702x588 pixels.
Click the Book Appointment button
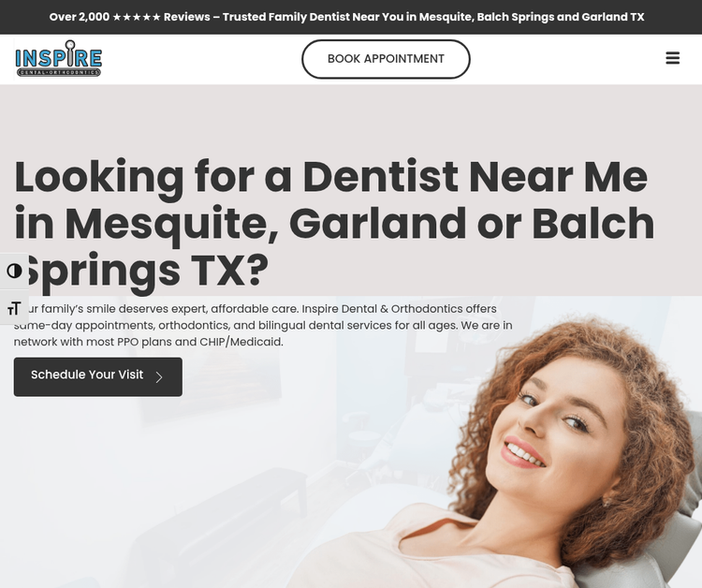[x=386, y=59]
